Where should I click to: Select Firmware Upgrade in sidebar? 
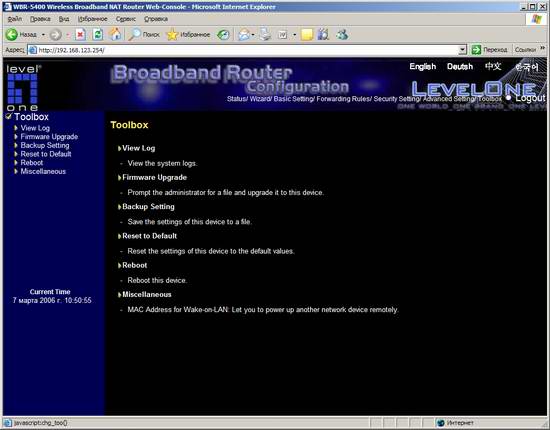[x=49, y=137]
